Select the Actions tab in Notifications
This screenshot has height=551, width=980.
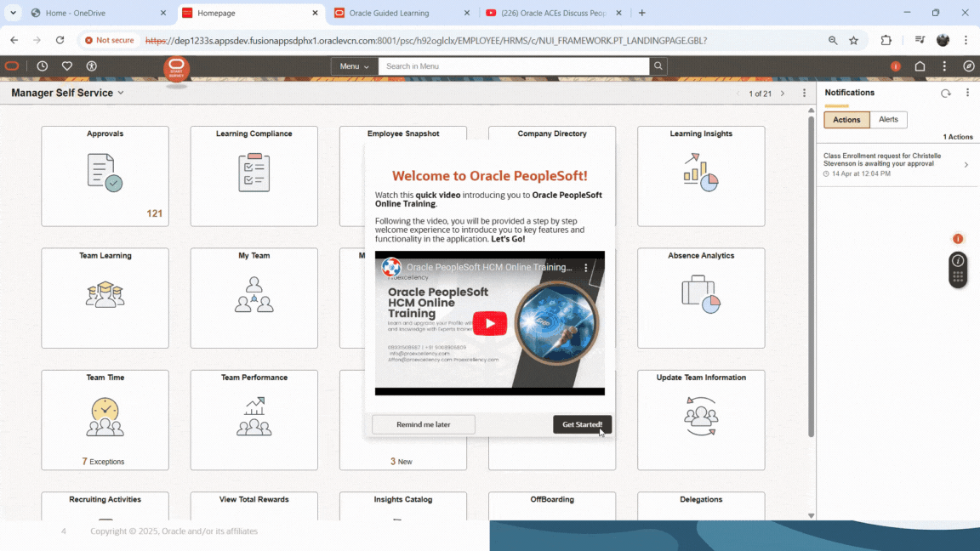(x=846, y=120)
